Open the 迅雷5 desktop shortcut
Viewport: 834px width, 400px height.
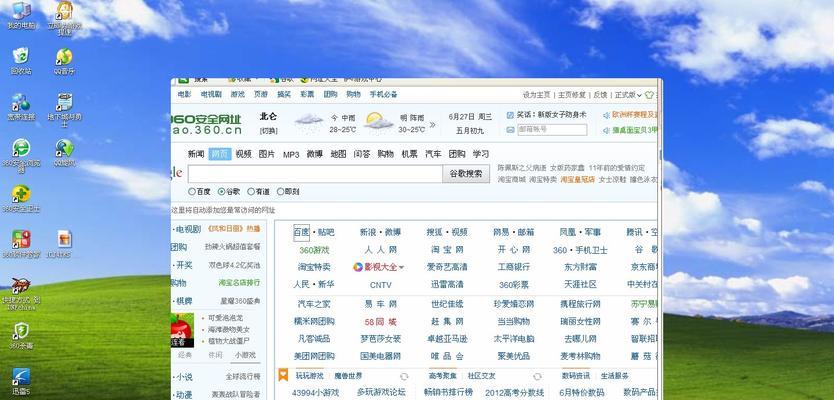21,381
